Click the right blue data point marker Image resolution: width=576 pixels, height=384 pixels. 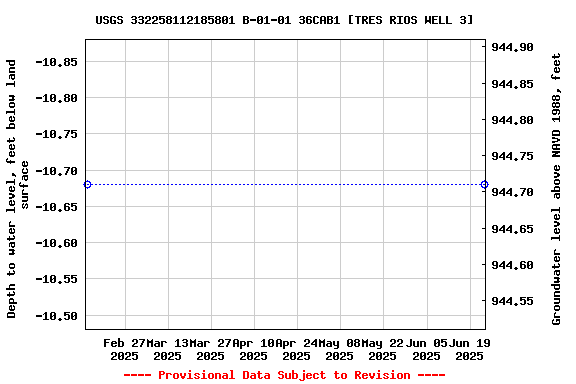pos(485,184)
